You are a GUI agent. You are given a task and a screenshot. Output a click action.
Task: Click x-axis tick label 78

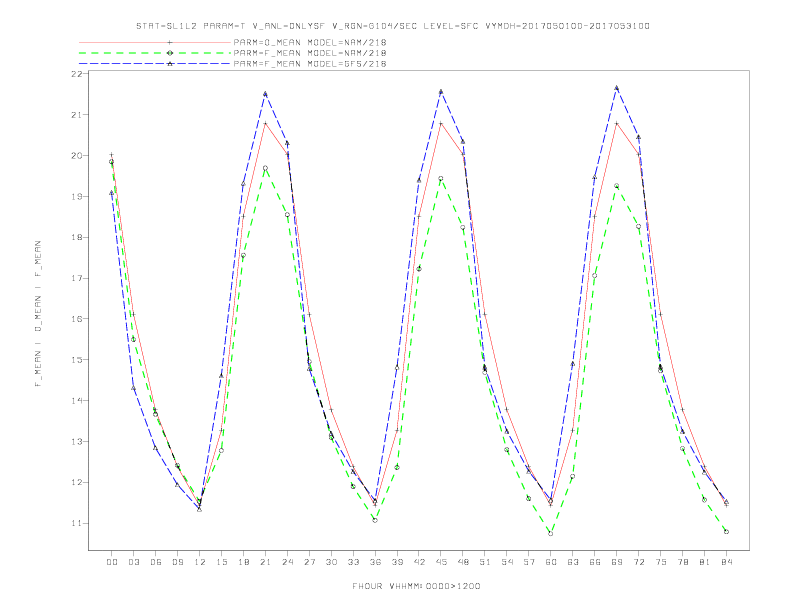pyautogui.click(x=682, y=562)
